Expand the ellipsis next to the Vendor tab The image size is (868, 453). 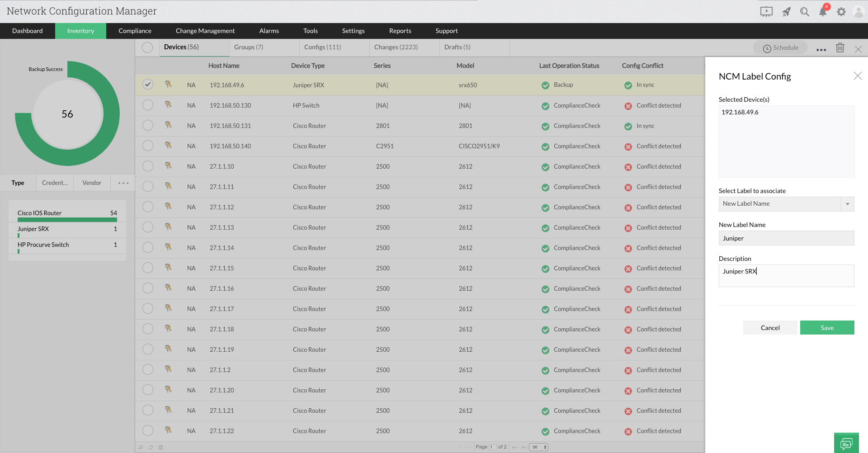click(x=122, y=183)
